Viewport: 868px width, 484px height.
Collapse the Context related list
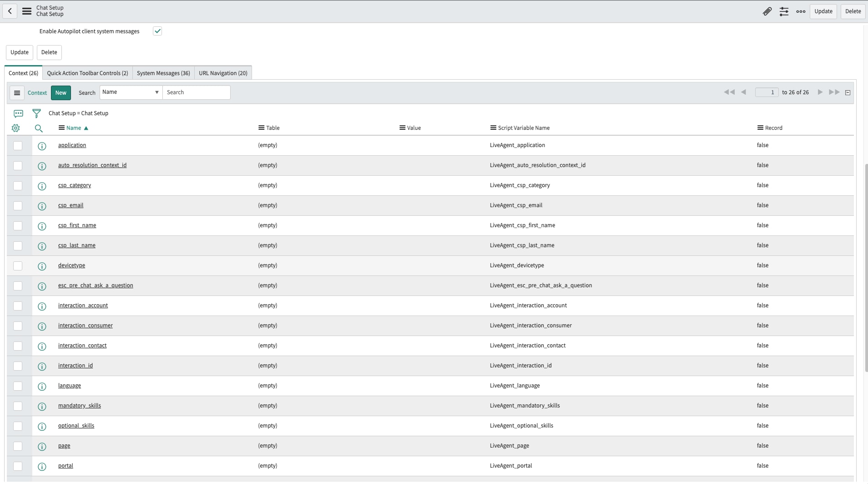coord(848,93)
